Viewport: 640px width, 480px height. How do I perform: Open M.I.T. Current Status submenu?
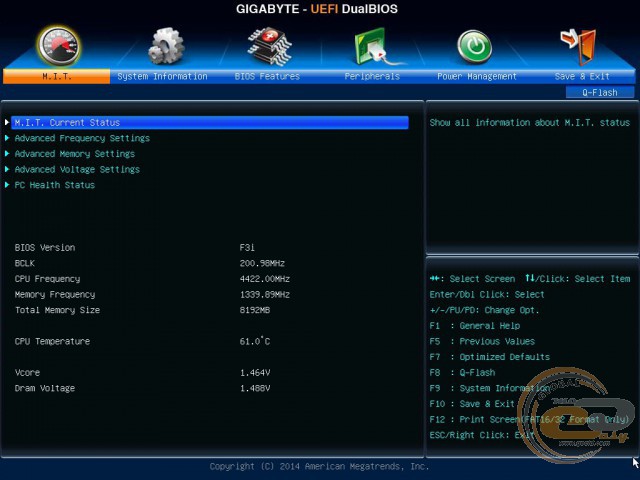[x=210, y=122]
